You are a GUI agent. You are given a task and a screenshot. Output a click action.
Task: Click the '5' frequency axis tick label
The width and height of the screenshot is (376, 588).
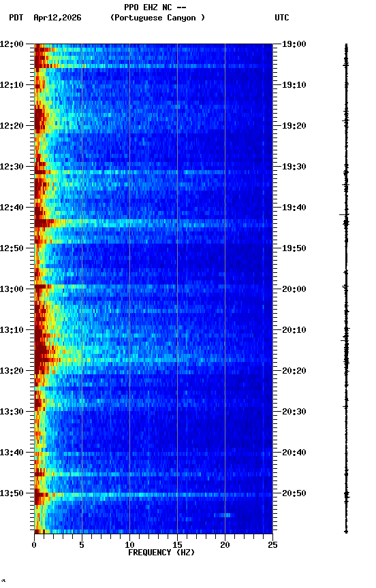82,545
